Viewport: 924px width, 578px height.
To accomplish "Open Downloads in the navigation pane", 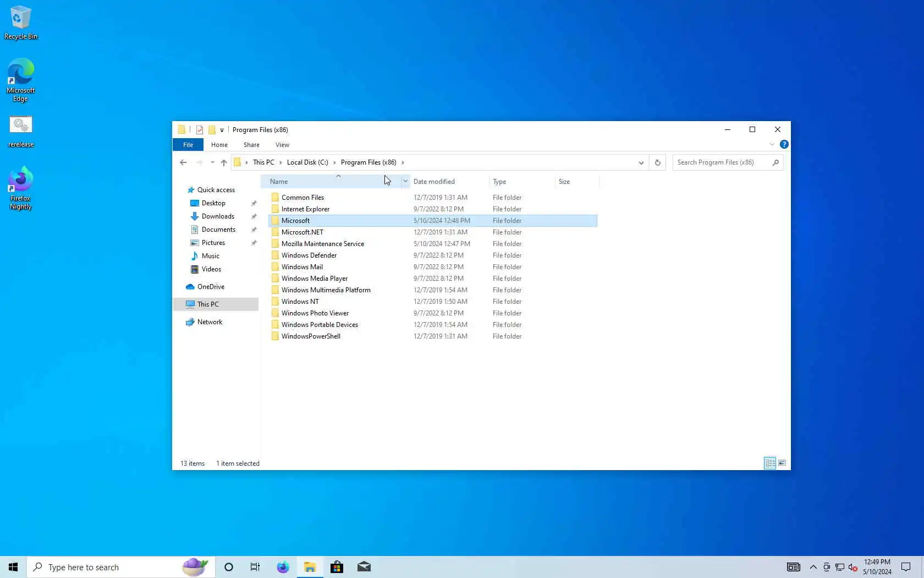I will click(218, 216).
